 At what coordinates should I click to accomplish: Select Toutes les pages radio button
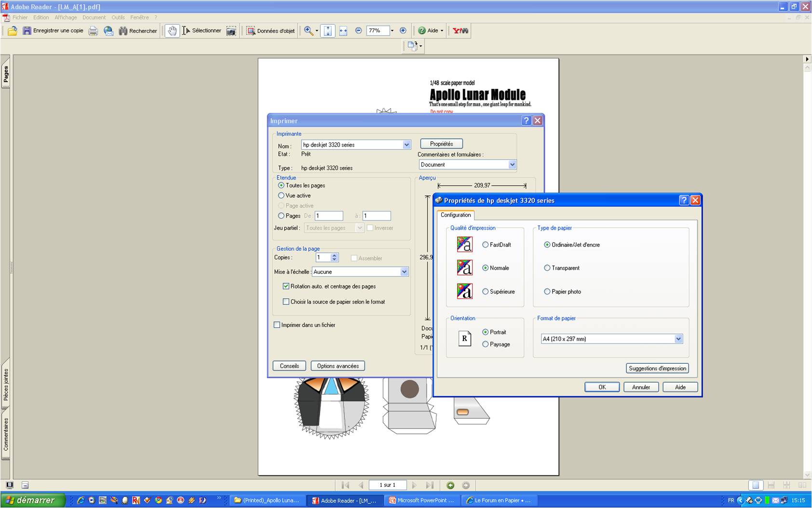coord(281,185)
